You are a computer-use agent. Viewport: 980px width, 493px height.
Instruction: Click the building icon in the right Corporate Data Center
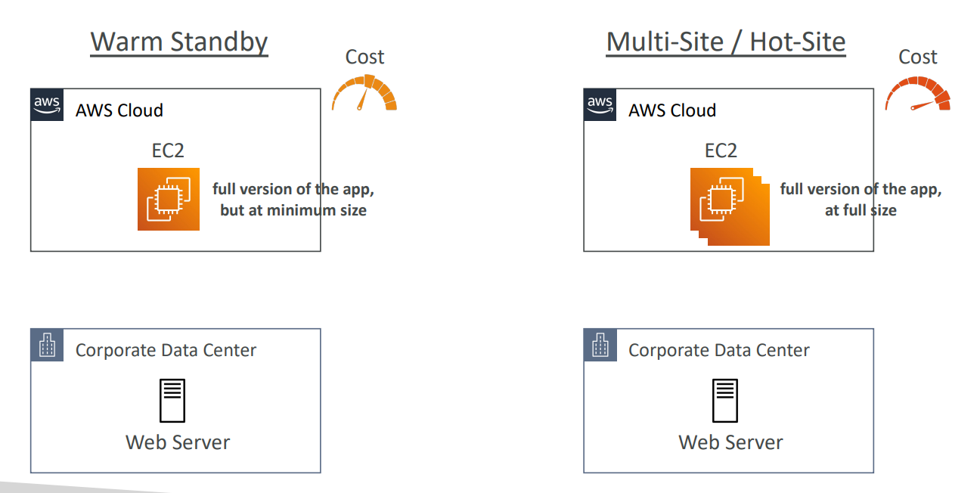pyautogui.click(x=600, y=346)
